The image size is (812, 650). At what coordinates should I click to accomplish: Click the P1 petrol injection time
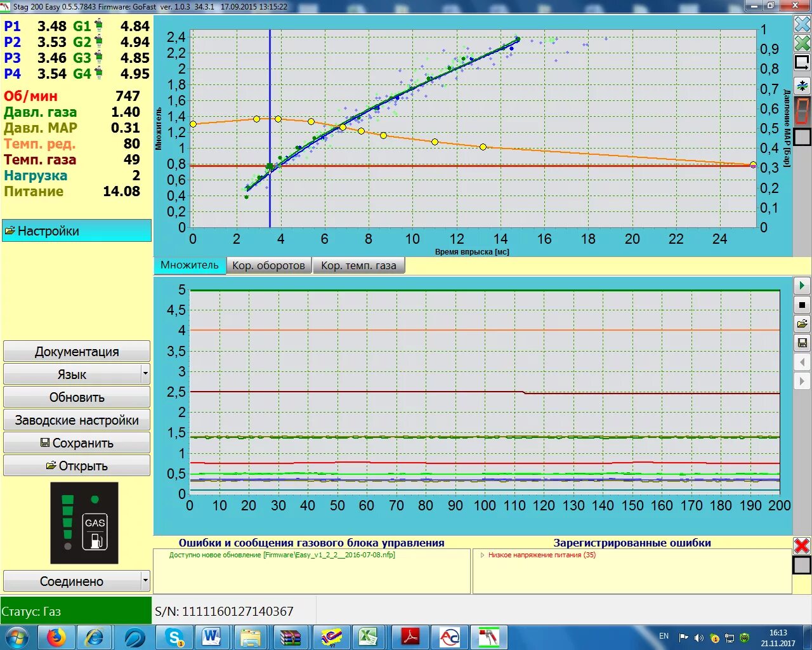point(35,26)
